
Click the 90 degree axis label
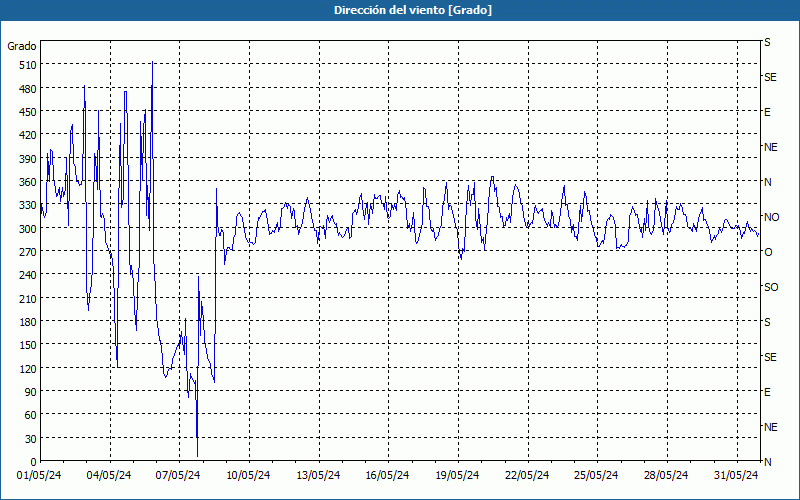click(x=31, y=391)
